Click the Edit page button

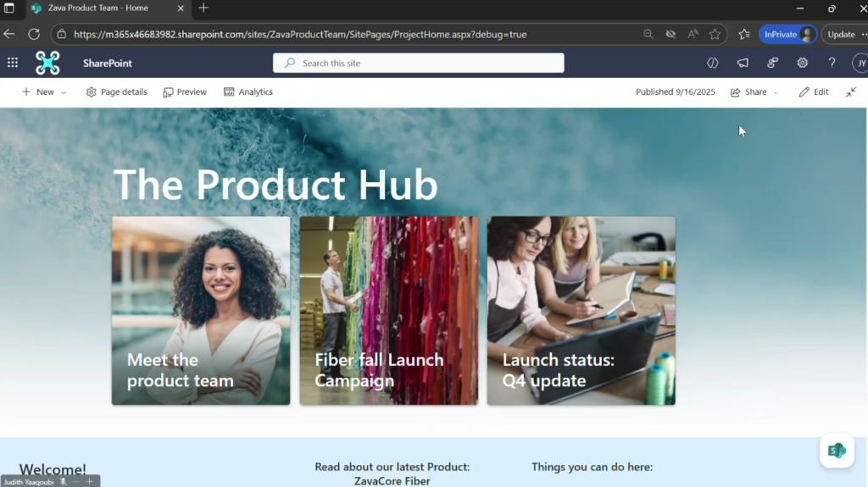click(814, 91)
